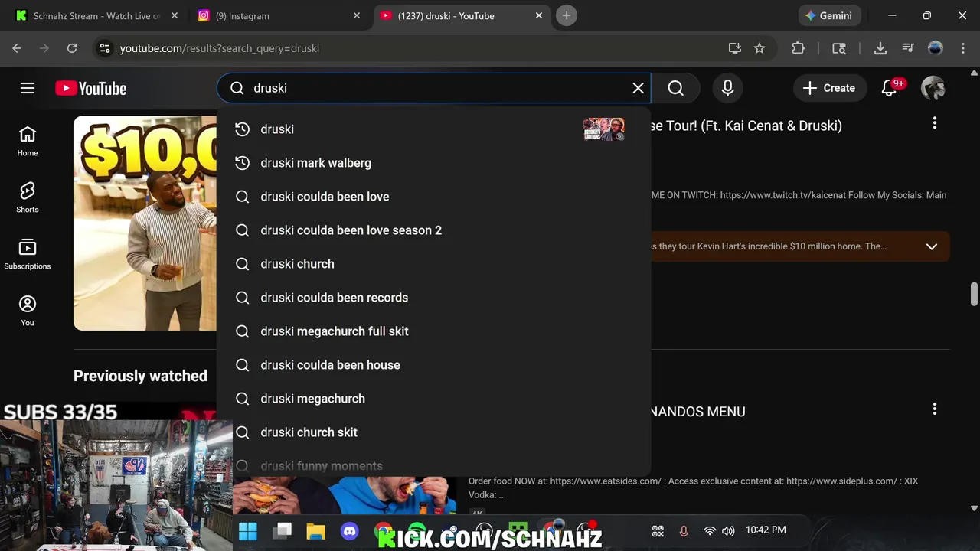Select history suggestion 'druski'
Viewport: 980px width, 551px height.
(433, 129)
